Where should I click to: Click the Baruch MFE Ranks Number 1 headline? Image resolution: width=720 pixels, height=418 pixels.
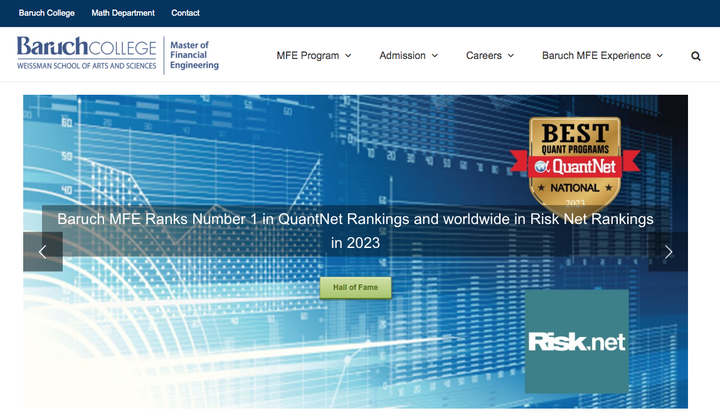(355, 231)
